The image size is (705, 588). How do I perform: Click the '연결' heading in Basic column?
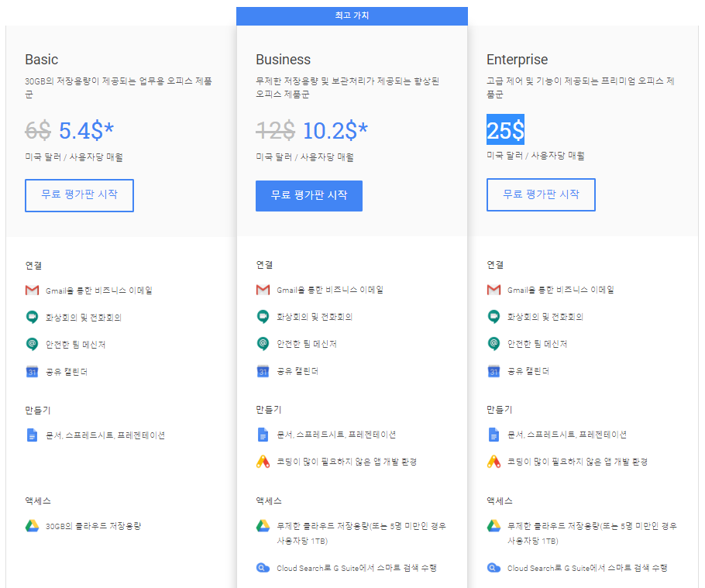pyautogui.click(x=34, y=266)
